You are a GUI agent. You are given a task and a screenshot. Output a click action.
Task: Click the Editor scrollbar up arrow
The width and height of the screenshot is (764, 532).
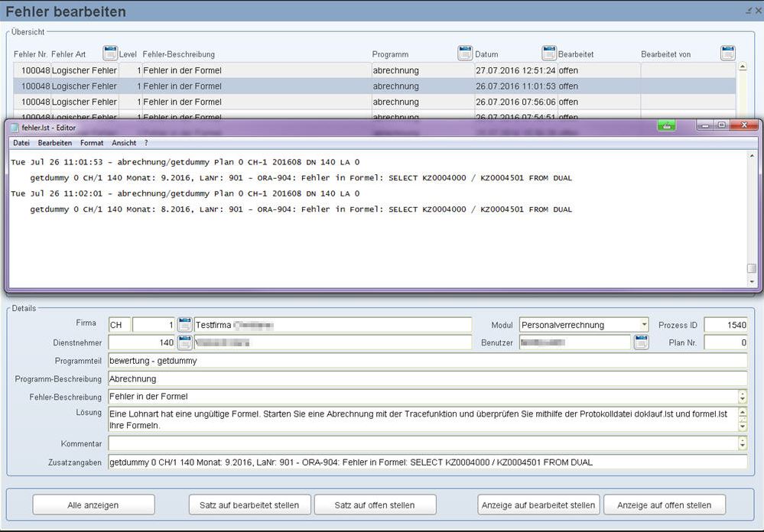(752, 156)
